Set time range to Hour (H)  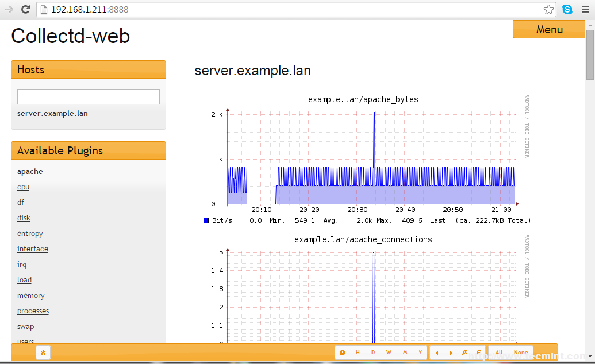pyautogui.click(x=358, y=353)
